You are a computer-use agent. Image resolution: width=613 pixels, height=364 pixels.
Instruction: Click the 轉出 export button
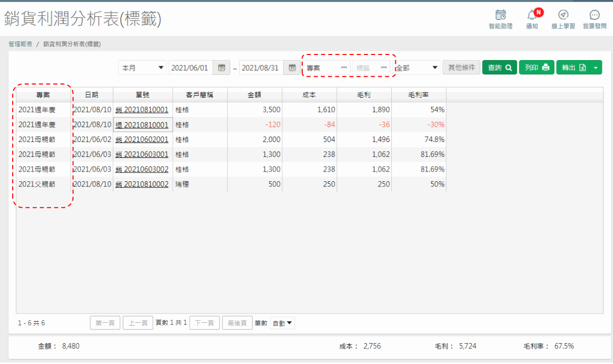coord(573,68)
